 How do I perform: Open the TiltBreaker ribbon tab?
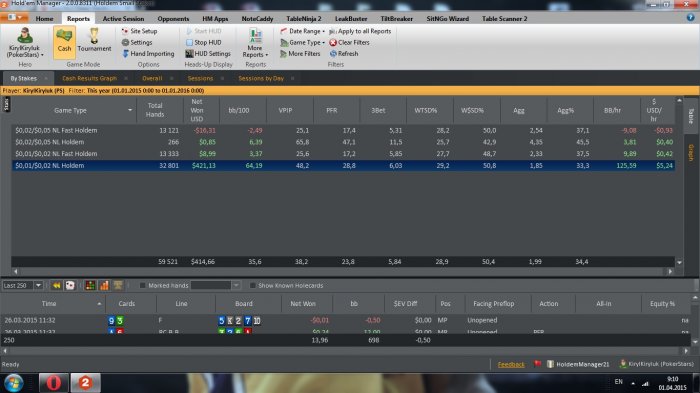point(396,19)
